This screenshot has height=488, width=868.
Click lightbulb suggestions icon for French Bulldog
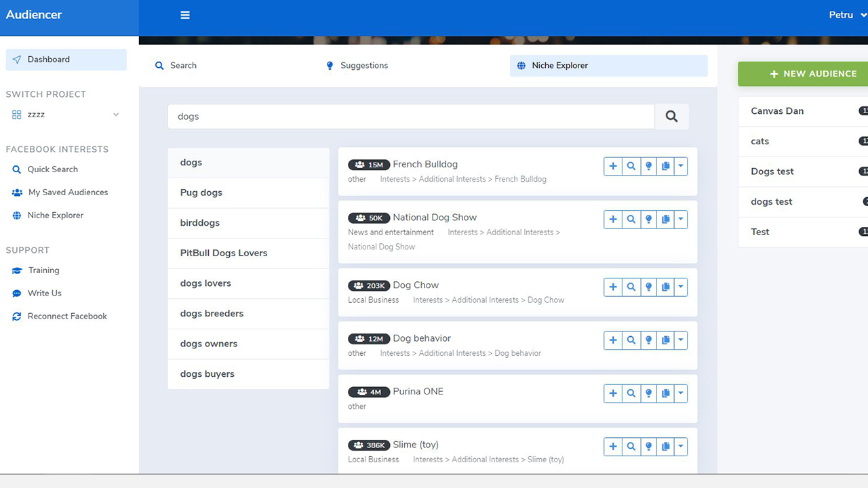[649, 166]
